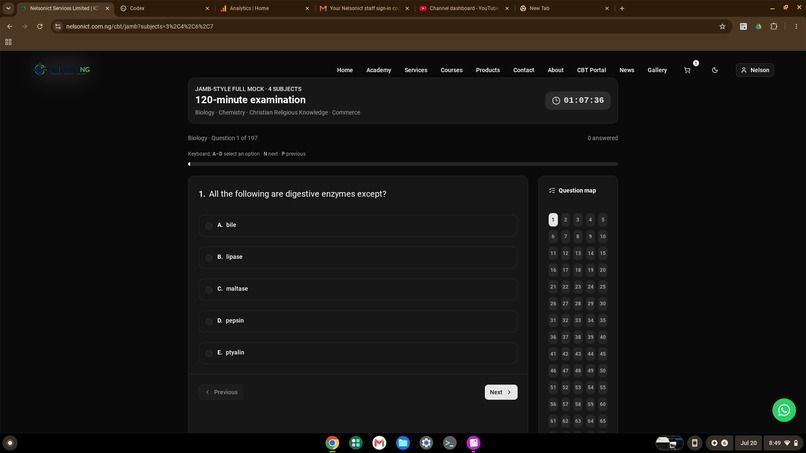Image resolution: width=806 pixels, height=453 pixels.
Task: Open the Academy nav item
Action: click(x=379, y=70)
